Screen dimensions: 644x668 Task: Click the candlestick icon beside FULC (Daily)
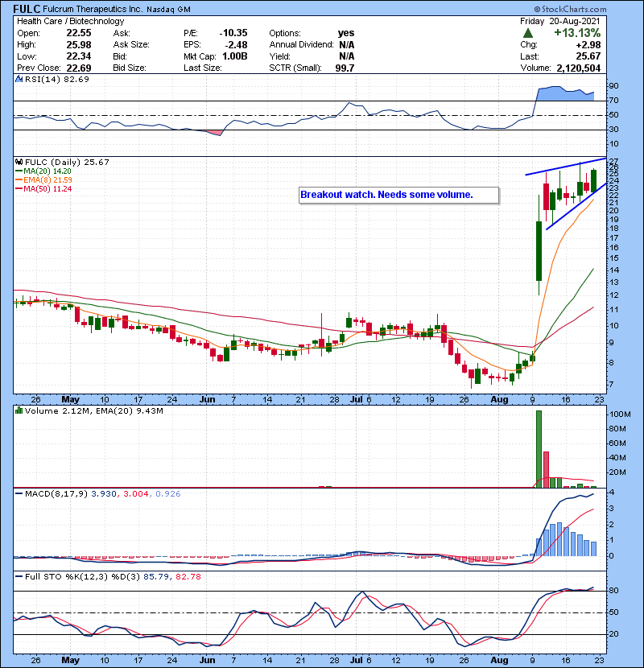pyautogui.click(x=19, y=162)
